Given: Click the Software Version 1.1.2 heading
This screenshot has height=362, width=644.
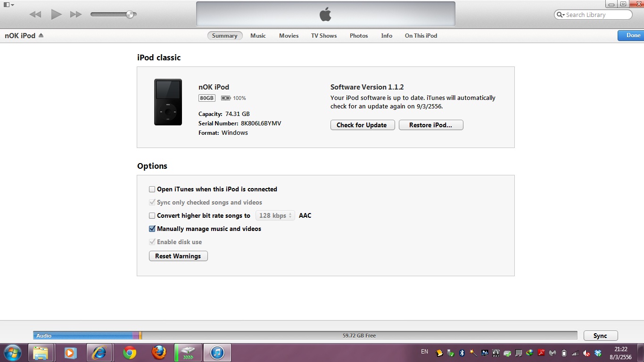Looking at the screenshot, I should pos(367,87).
